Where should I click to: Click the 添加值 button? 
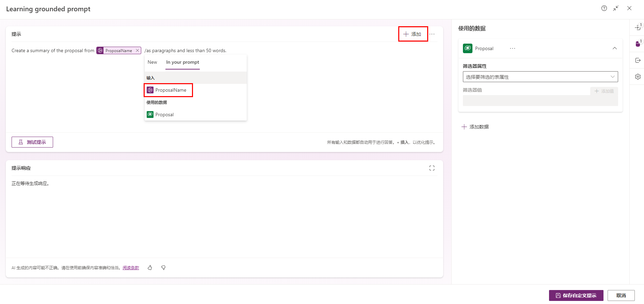pyautogui.click(x=604, y=91)
